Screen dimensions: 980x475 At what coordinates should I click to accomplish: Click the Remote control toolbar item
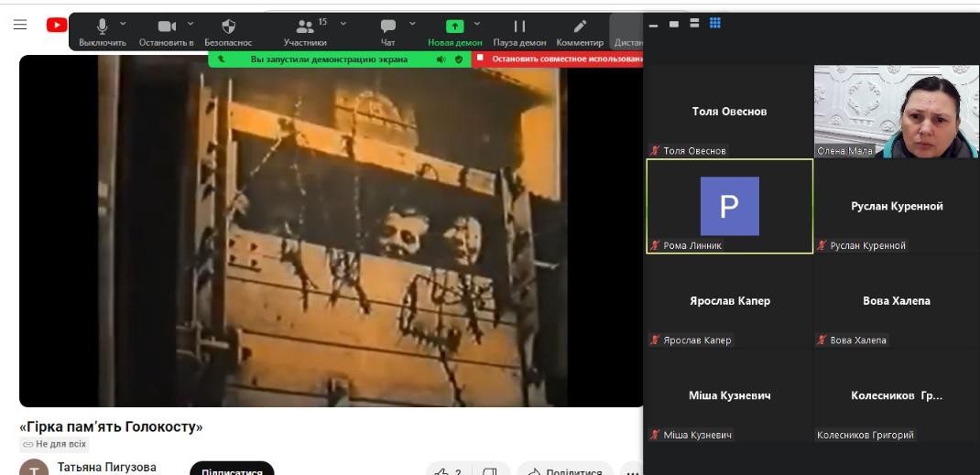pyautogui.click(x=627, y=32)
